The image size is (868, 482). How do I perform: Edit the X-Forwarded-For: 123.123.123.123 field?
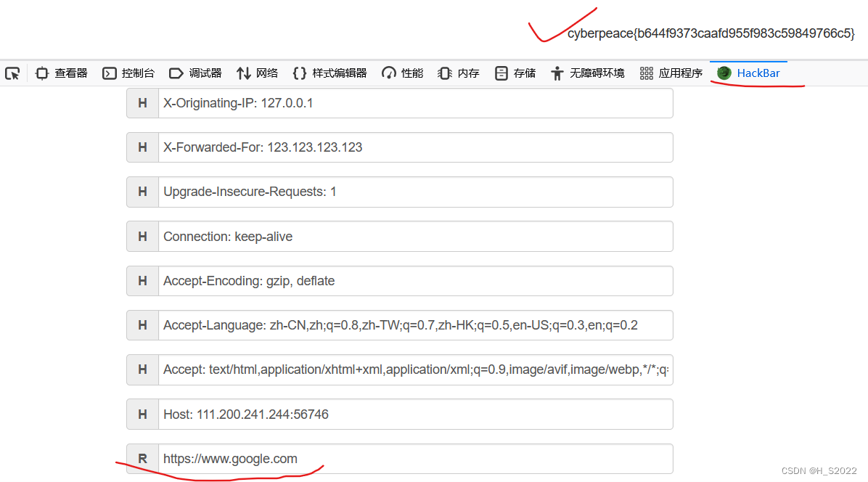(416, 147)
